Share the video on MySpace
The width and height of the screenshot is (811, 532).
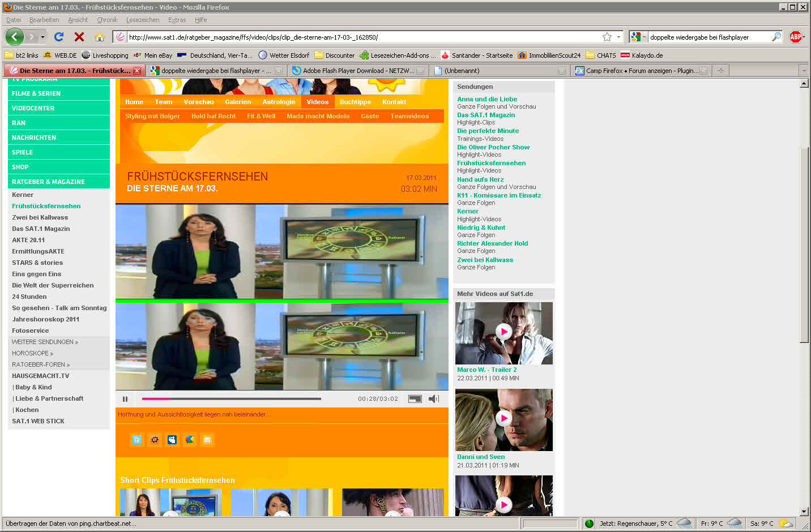pos(172,440)
